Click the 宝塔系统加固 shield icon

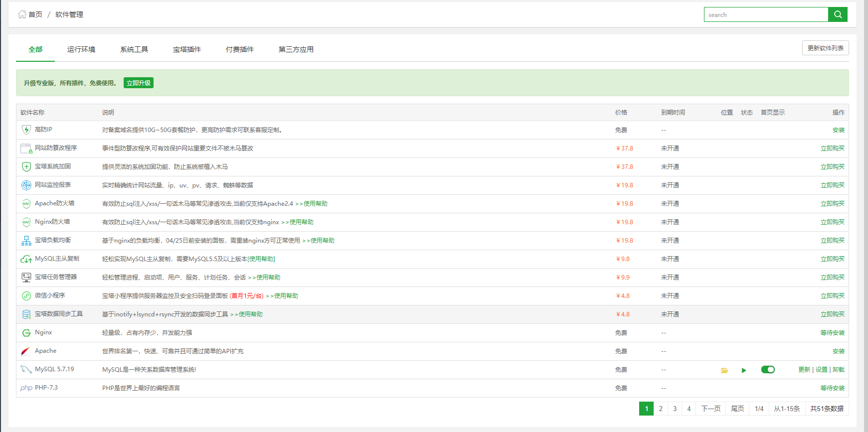point(26,166)
